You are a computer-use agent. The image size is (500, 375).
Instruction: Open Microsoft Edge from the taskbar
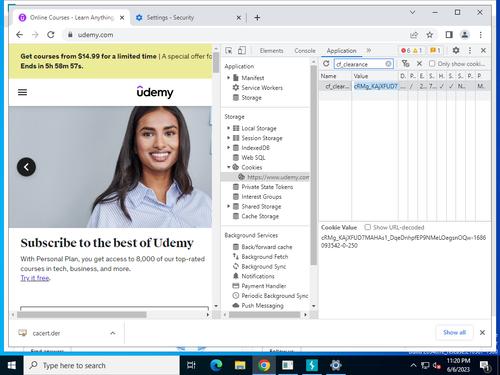(216, 365)
